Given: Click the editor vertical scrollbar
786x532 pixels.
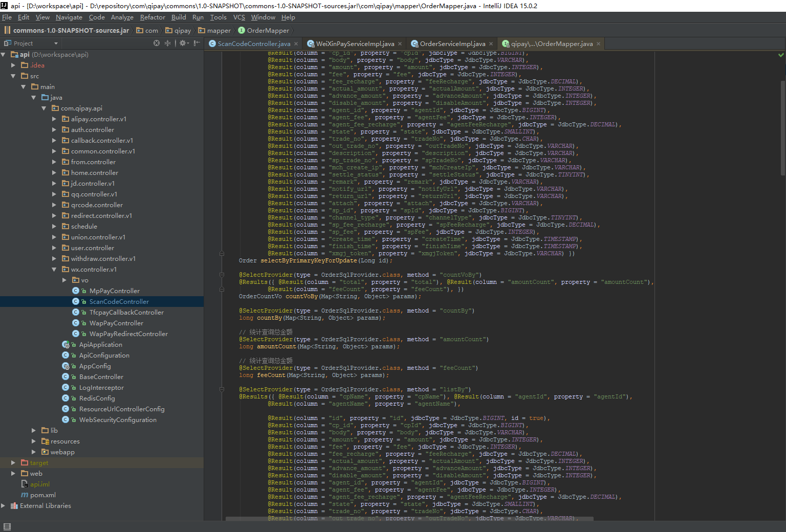Looking at the screenshot, I should coord(782,128).
